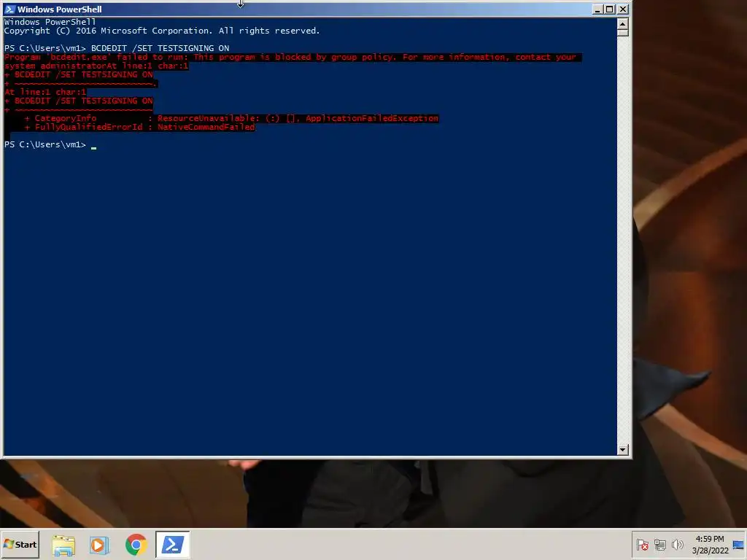The width and height of the screenshot is (747, 560).
Task: Click the 'NativeCommandFailed' FullyQualifiedErrorId line
Action: 139,127
